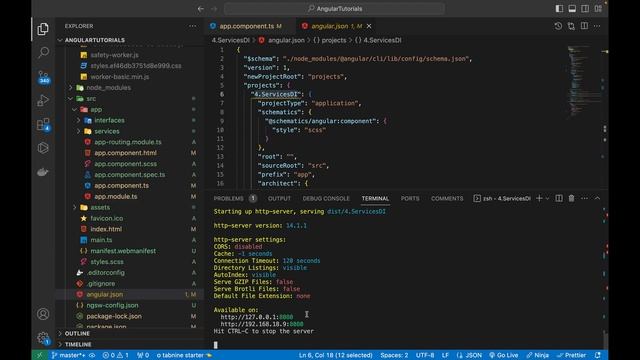Open the Output panel tab

coord(279,198)
